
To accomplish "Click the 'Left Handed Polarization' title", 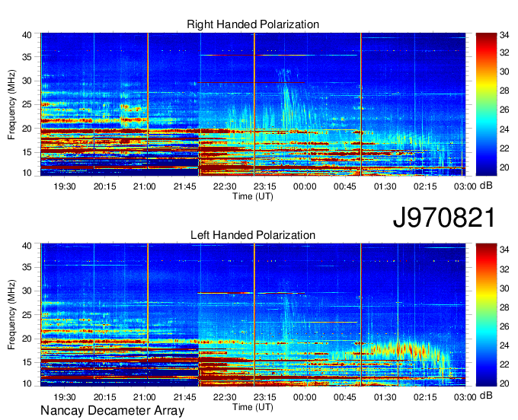I will (253, 235).
